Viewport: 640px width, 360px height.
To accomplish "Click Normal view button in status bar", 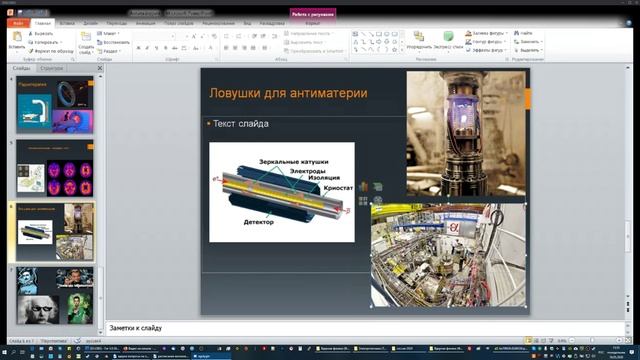I will coord(528,340).
